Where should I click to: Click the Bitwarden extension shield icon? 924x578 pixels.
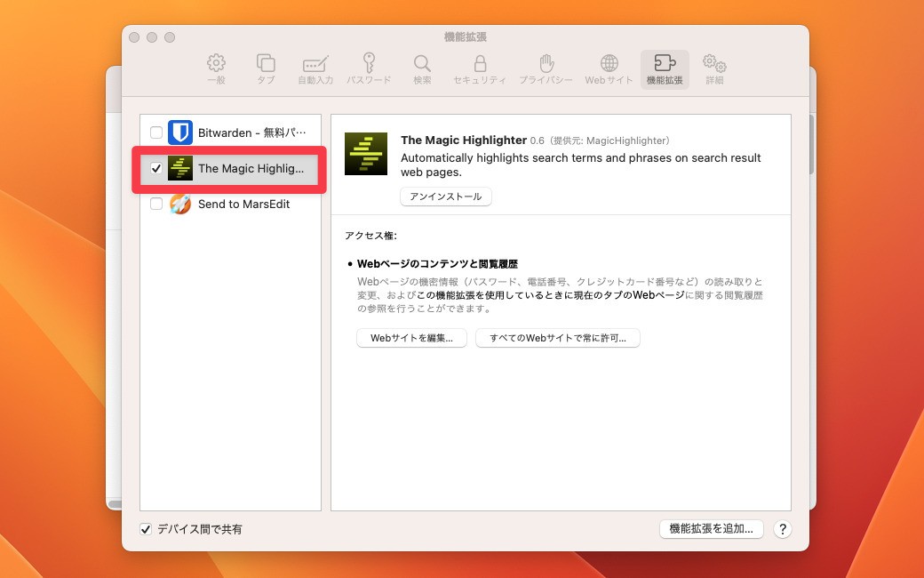[179, 132]
